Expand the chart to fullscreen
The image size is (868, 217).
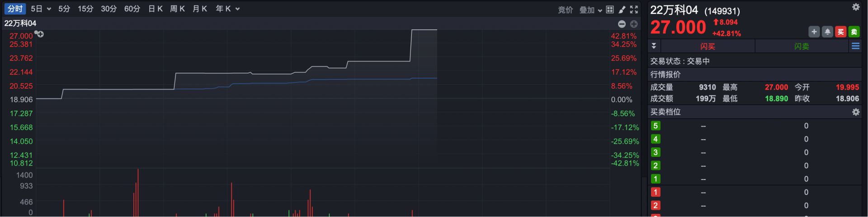(x=634, y=9)
